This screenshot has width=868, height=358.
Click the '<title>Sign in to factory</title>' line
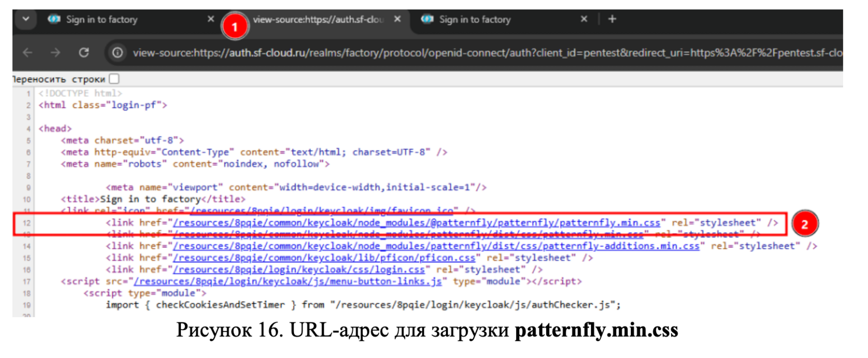point(153,199)
